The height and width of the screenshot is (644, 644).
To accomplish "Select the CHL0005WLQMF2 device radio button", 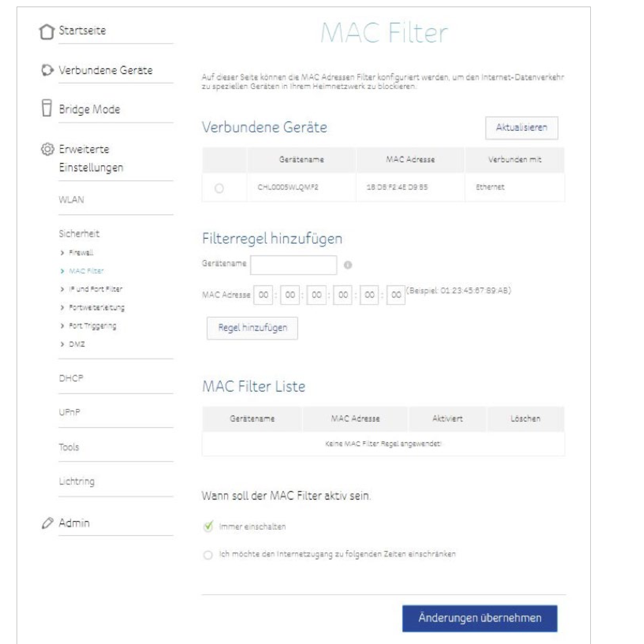I will (x=219, y=188).
